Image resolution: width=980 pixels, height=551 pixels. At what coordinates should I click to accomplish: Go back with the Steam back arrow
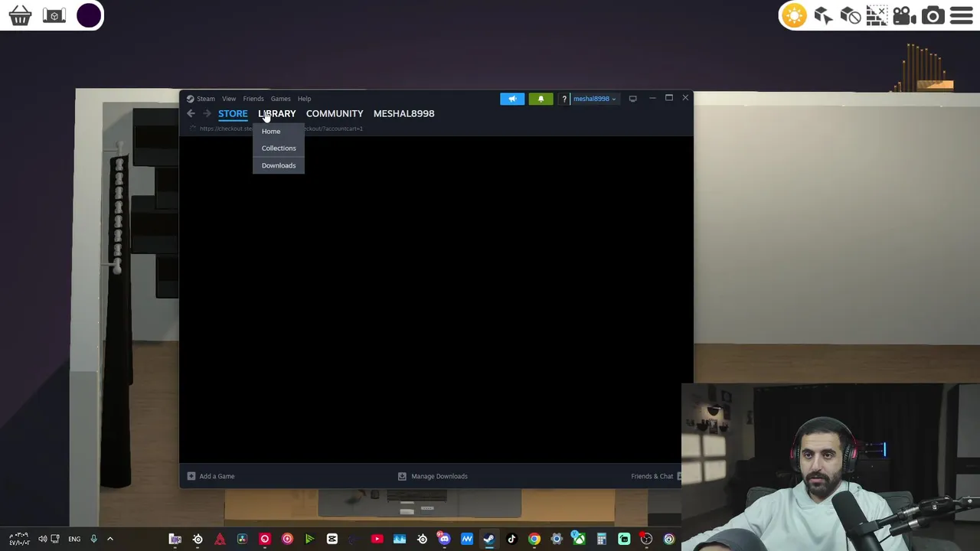coord(191,113)
